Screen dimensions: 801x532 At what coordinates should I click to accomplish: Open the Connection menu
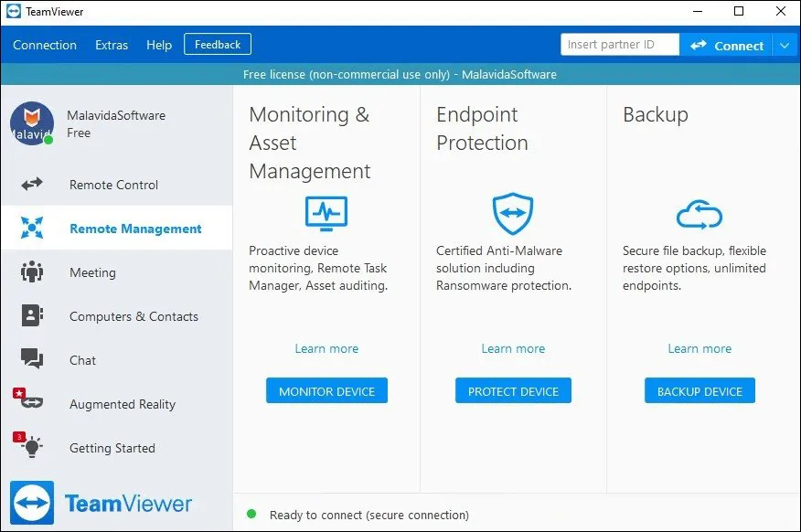[45, 45]
